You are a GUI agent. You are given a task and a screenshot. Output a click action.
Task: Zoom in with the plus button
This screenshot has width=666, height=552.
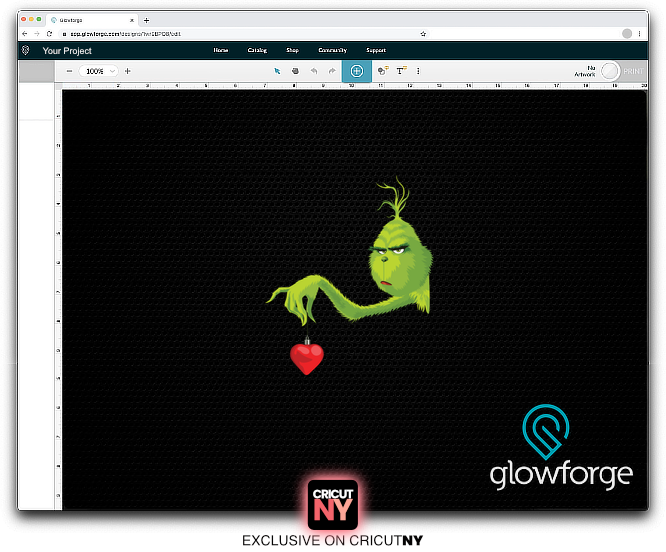point(127,71)
